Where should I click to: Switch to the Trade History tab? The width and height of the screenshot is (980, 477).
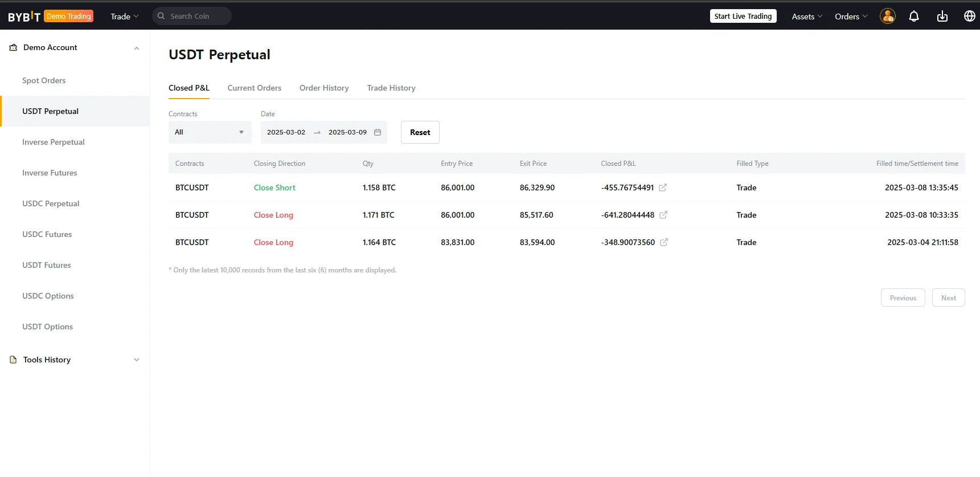391,88
